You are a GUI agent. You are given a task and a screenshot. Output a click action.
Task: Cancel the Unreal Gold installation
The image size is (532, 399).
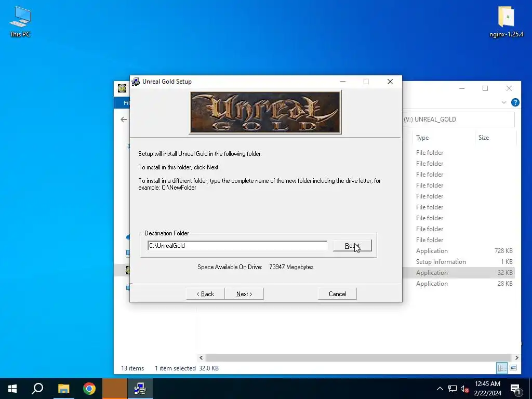(x=337, y=294)
